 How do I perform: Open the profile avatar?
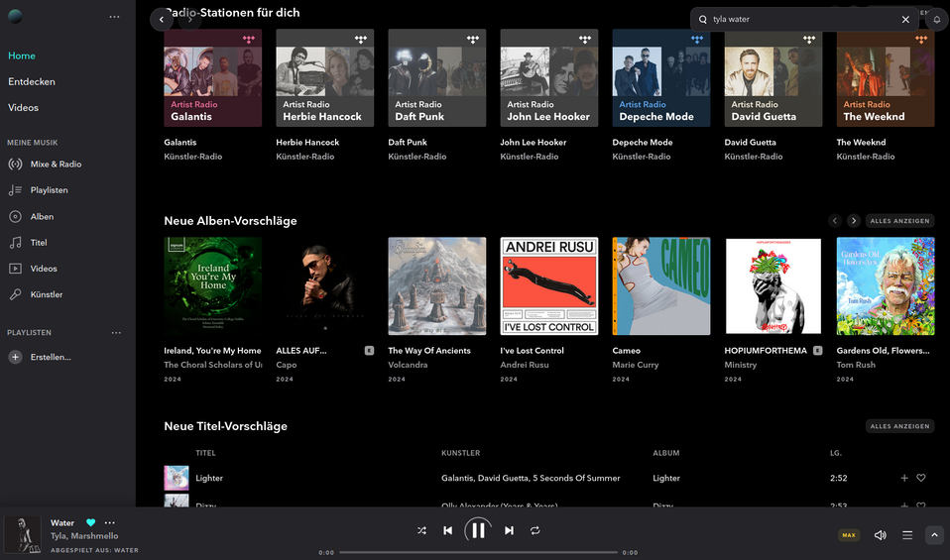pyautogui.click(x=15, y=16)
